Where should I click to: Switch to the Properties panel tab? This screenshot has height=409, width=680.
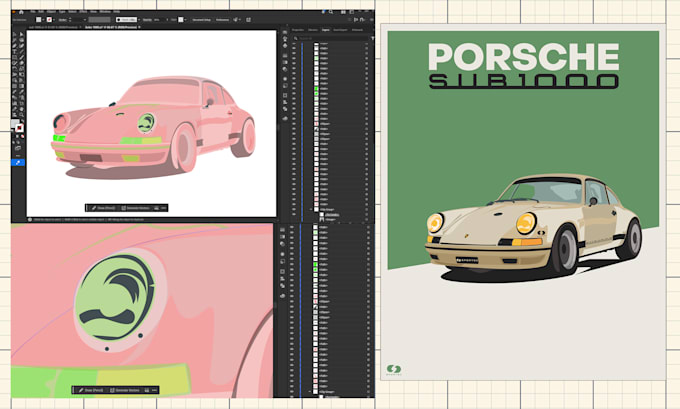click(298, 30)
